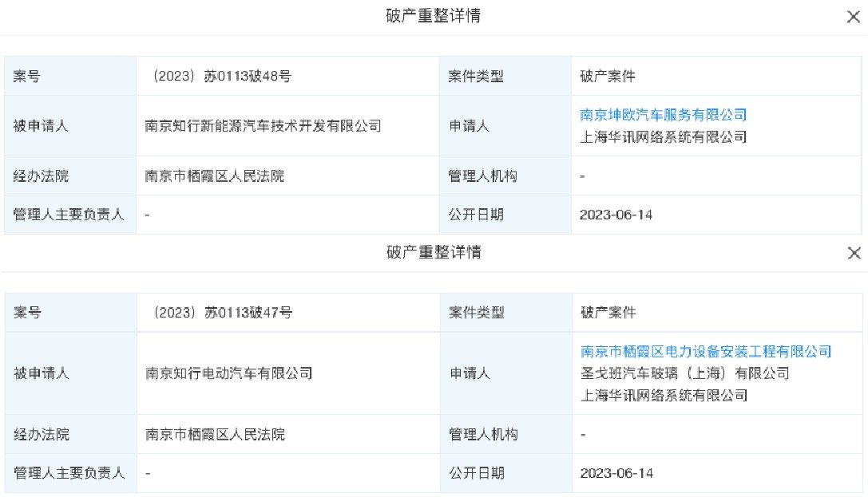Click 公开日期 label in 破48号 table
The height and width of the screenshot is (497, 868).
tap(476, 215)
